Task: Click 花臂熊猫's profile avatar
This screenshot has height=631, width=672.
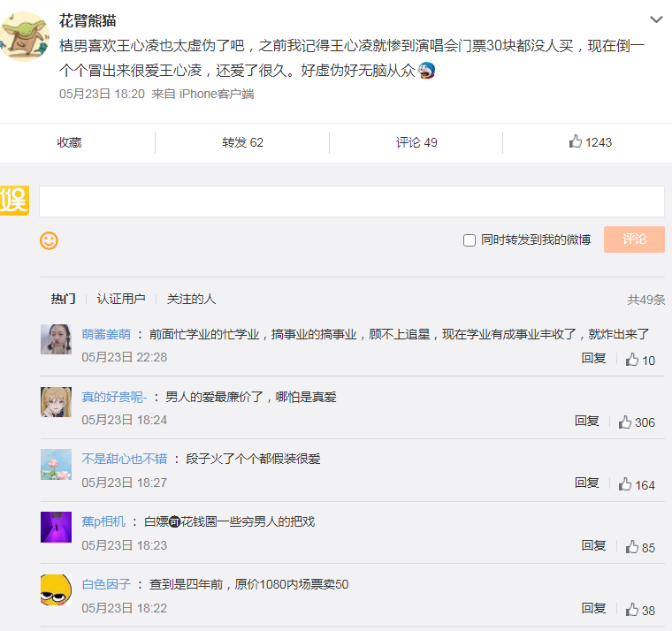Action: 24,37
